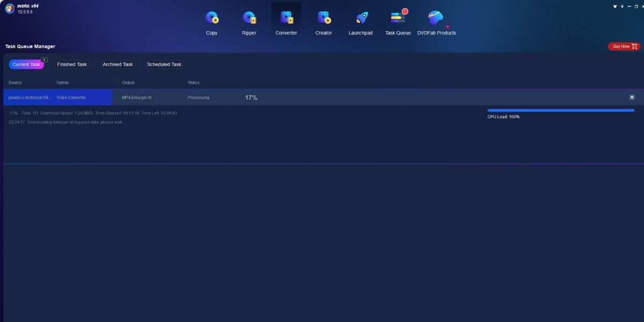
Task: Switch to the Archived Task tab
Action: (118, 64)
